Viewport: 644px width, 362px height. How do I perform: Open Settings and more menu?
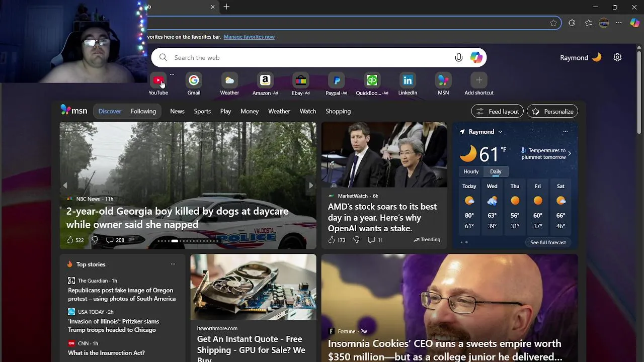[619, 23]
